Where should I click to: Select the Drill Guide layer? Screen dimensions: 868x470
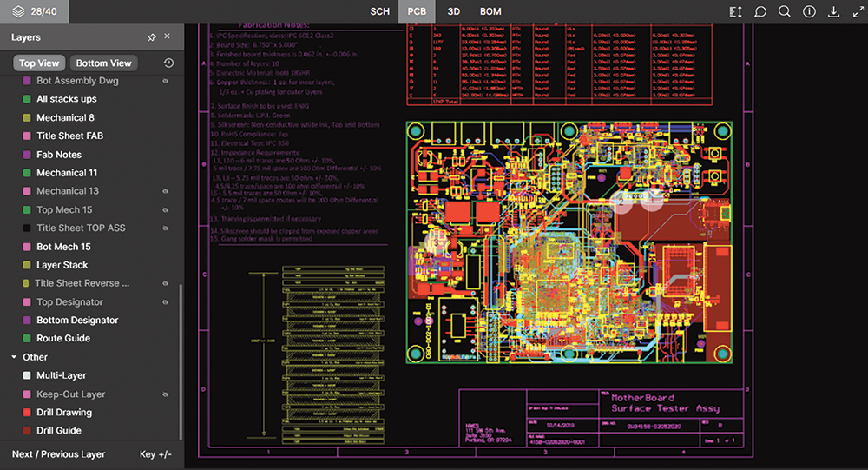(59, 430)
